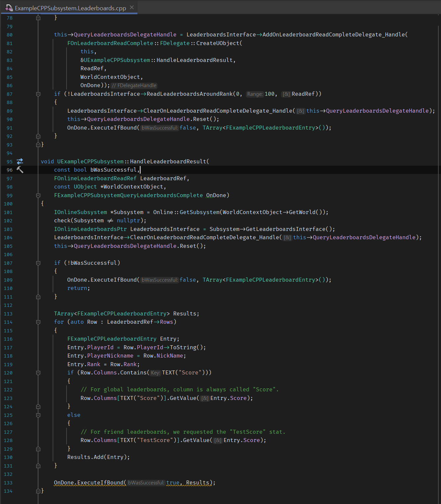Viewport: 441px width, 504px height.
Task: Click the '// FDelegateHandle' inlay hint on line 86
Action: click(x=134, y=85)
